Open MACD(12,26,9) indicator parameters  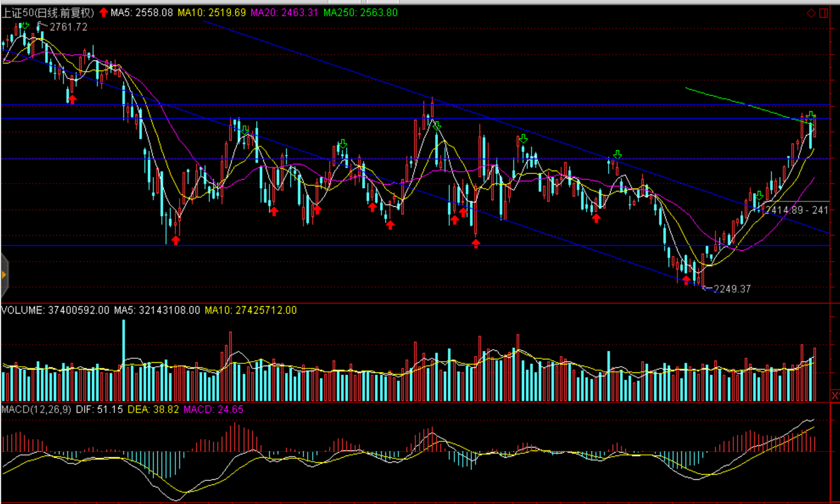pos(36,409)
